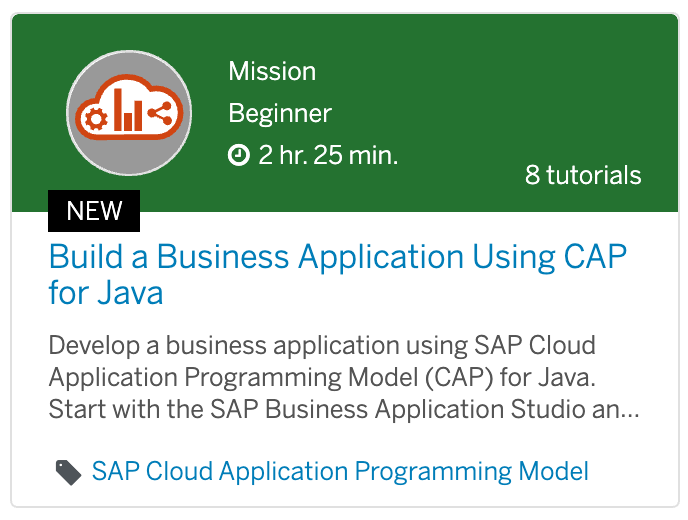Click the gray tag icon
Screen dimensions: 688x520
68,473
